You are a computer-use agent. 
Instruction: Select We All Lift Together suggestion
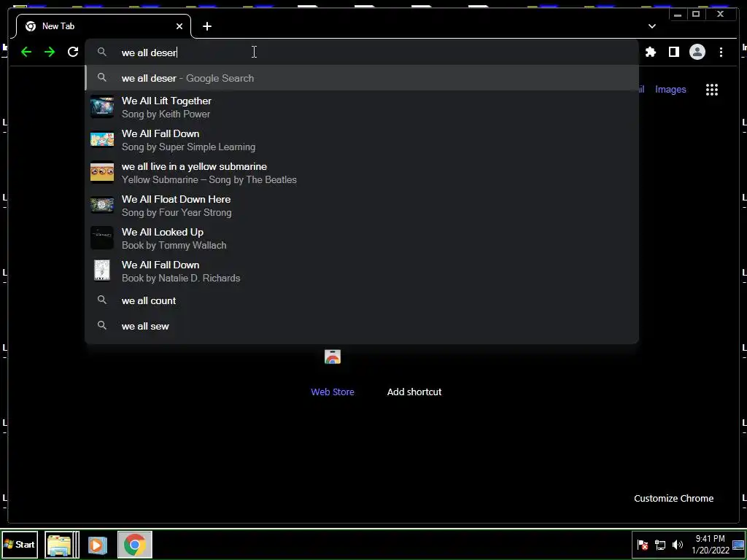[362, 107]
